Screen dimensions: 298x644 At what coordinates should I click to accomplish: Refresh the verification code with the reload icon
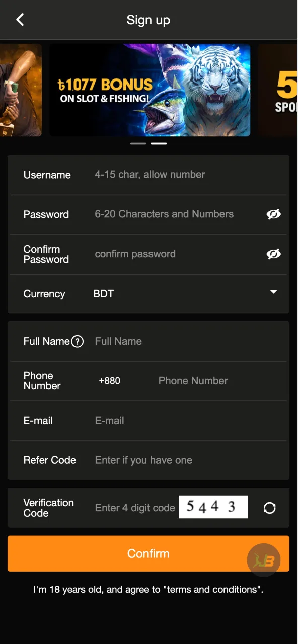pyautogui.click(x=270, y=508)
